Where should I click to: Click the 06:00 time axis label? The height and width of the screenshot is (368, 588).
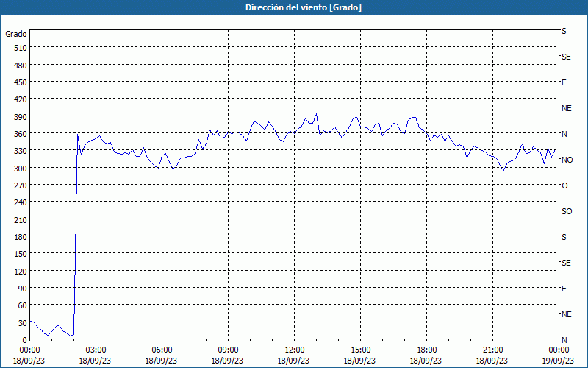coord(162,350)
